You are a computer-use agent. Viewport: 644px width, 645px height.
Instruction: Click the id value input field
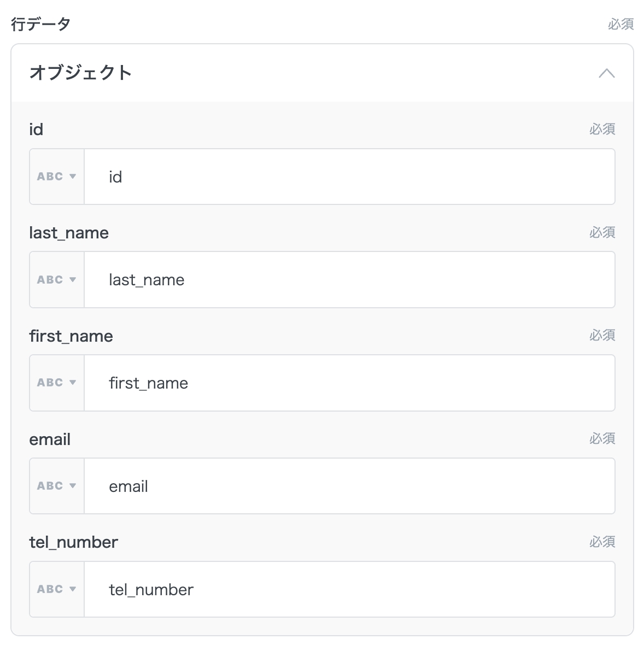[x=349, y=177]
